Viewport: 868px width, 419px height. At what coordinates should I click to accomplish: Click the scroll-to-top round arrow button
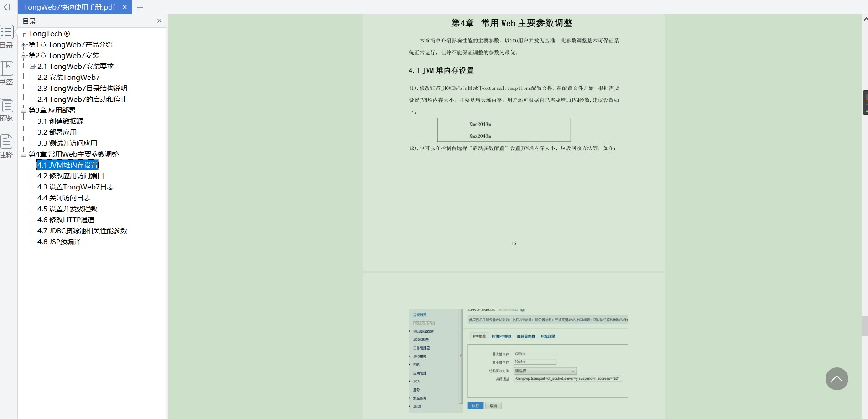click(837, 379)
